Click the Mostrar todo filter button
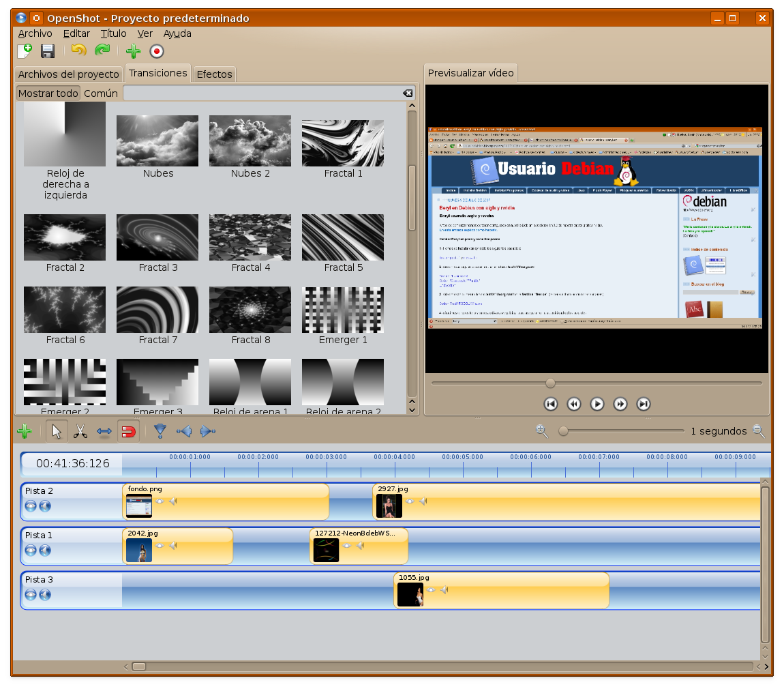The width and height of the screenshot is (784, 689). coord(48,93)
